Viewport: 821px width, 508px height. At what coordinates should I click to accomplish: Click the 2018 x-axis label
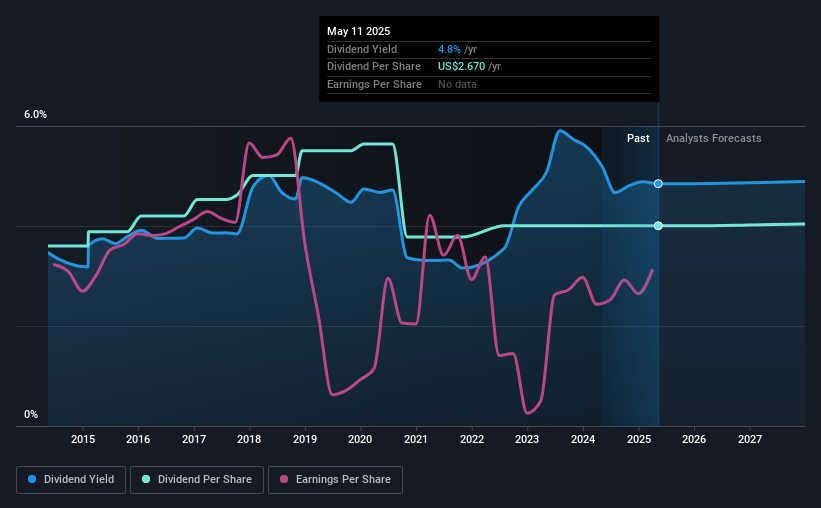click(x=249, y=439)
